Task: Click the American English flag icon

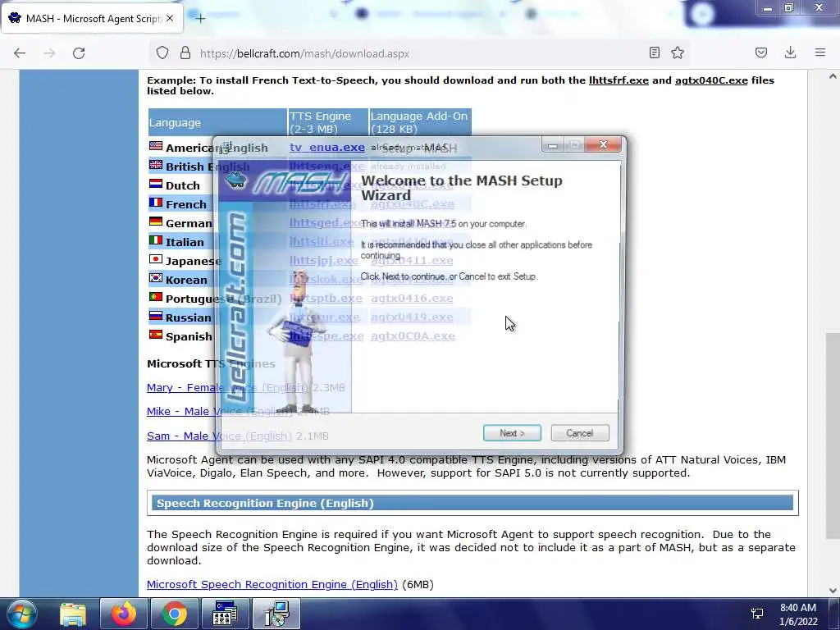Action: 156,146
